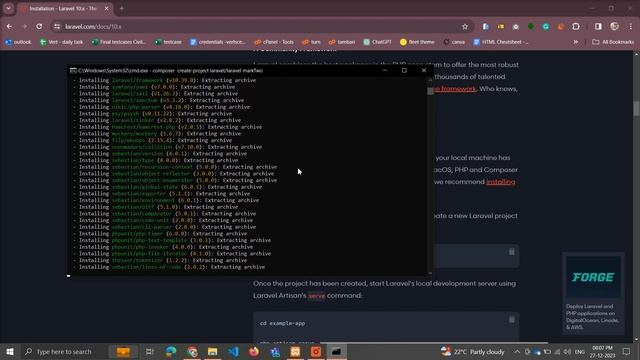The width and height of the screenshot is (640, 360).
Task: Open the notifications action center
Action: point(627,351)
